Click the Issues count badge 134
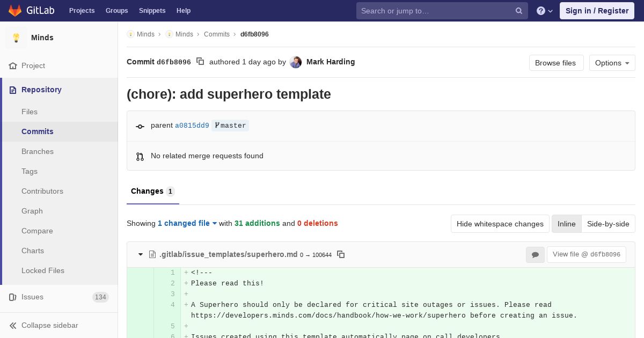This screenshot has height=338, width=644. point(100,297)
